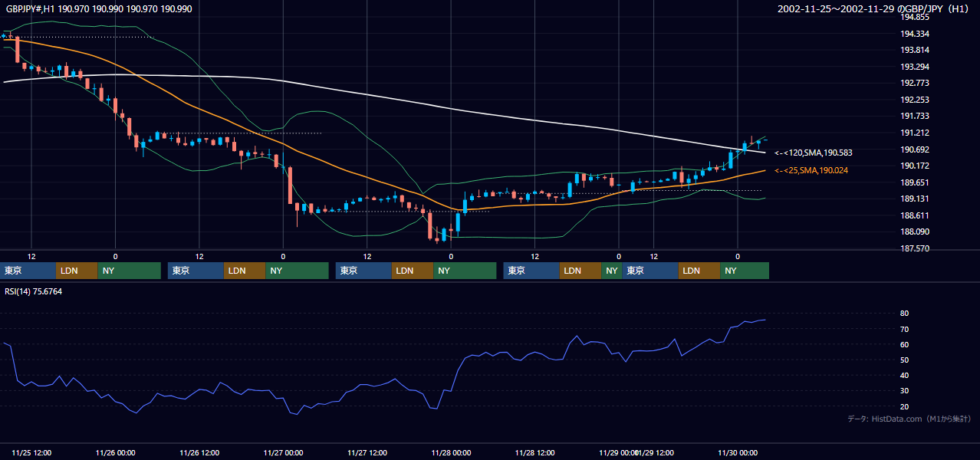Click the RSI scale value 30
This screenshot has width=980, height=460.
[x=905, y=391]
